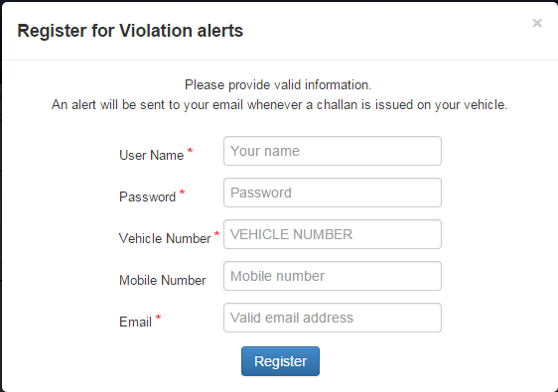Screen dimensions: 558x392
Task: Click the Email label text
Action: click(x=135, y=322)
